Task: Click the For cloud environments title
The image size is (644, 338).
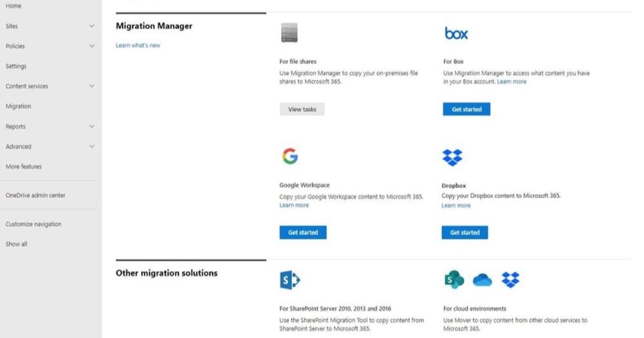Action: point(474,308)
